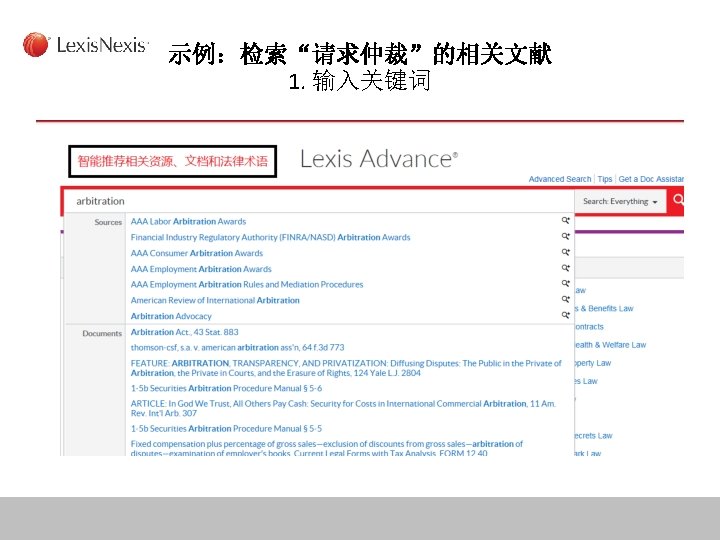Open thomson-csf v. american arbitration ass'n document
The width and height of the screenshot is (720, 540).
(237, 348)
